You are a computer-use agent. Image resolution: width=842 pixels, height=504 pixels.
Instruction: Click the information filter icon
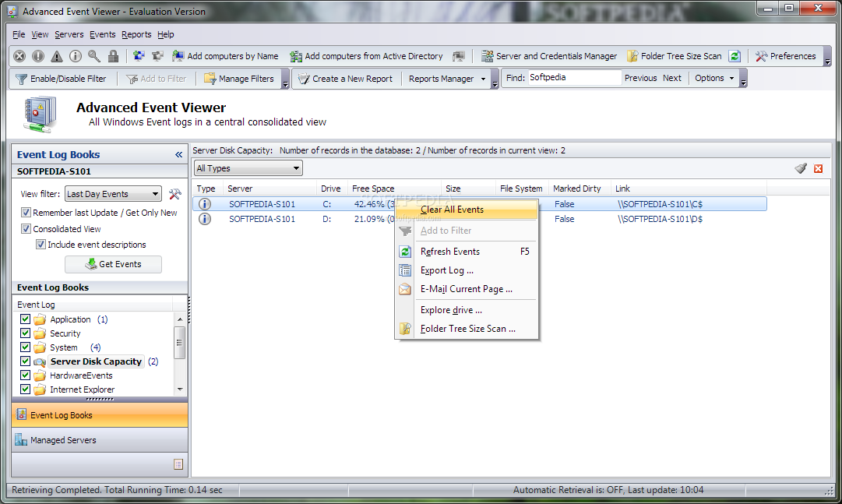pyautogui.click(x=76, y=56)
